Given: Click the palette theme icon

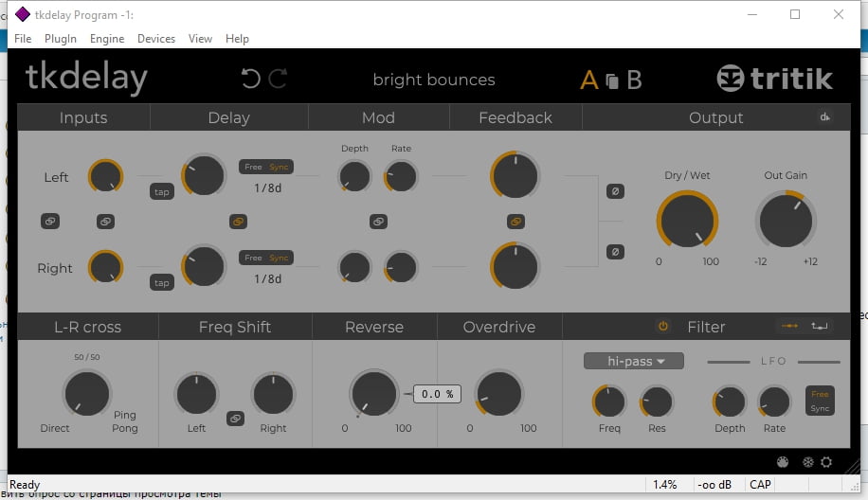Looking at the screenshot, I should click(x=782, y=462).
